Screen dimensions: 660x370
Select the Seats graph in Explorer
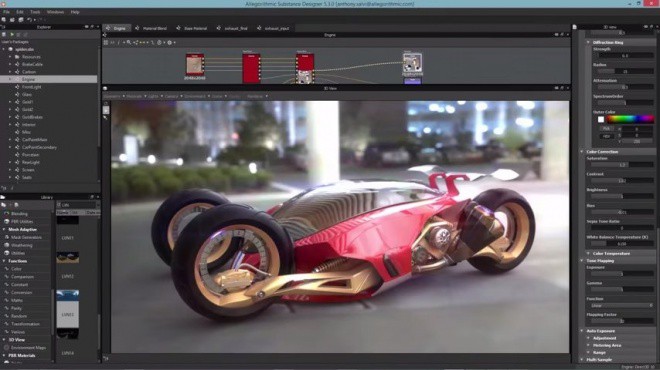(x=27, y=178)
